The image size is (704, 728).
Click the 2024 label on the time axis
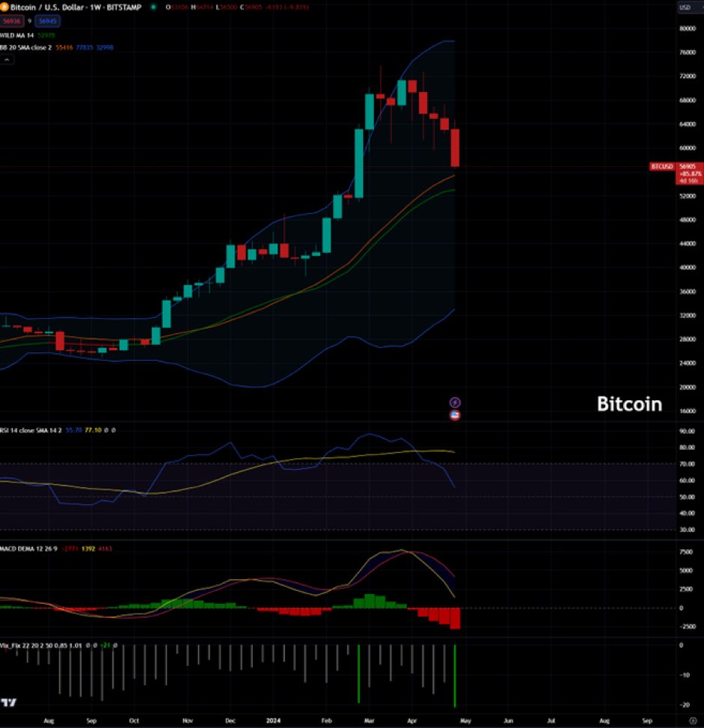(x=273, y=720)
